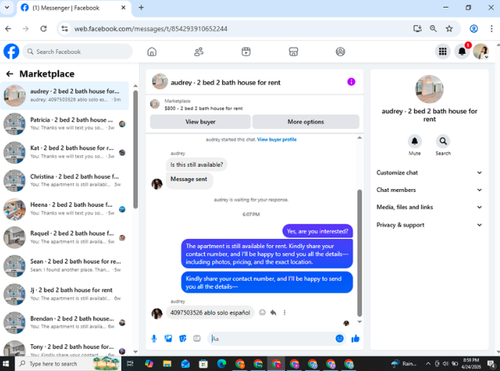Image resolution: width=500 pixels, height=371 pixels.
Task: Bookmark this page with star icon
Action: (x=449, y=29)
